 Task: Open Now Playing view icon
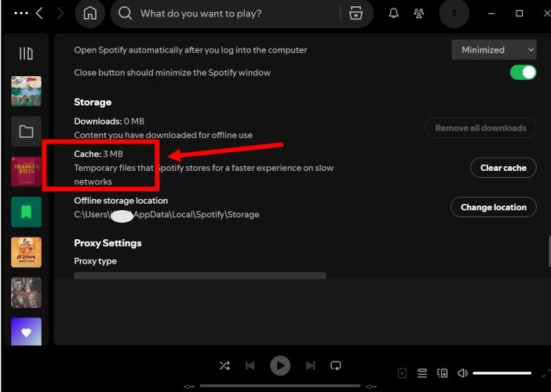(402, 373)
